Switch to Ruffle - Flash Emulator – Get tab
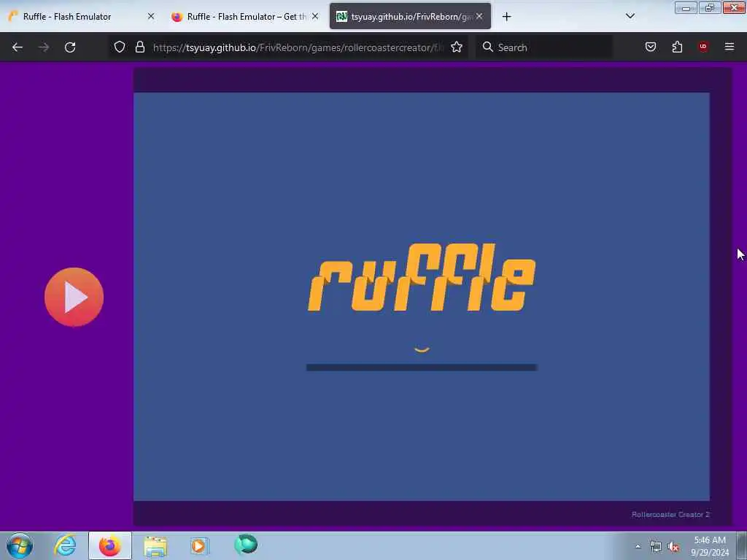Viewport: 747px width, 560px height. 244,16
